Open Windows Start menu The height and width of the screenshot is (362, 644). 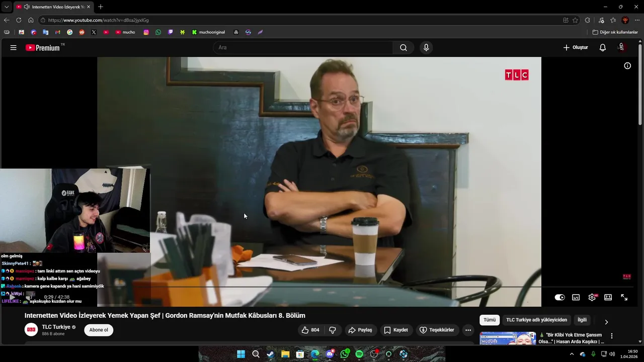pyautogui.click(x=241, y=354)
